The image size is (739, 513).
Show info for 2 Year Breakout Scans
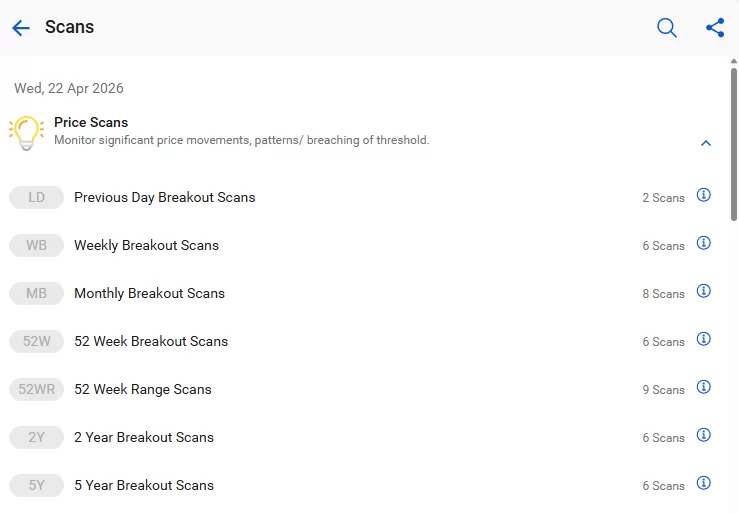(704, 435)
